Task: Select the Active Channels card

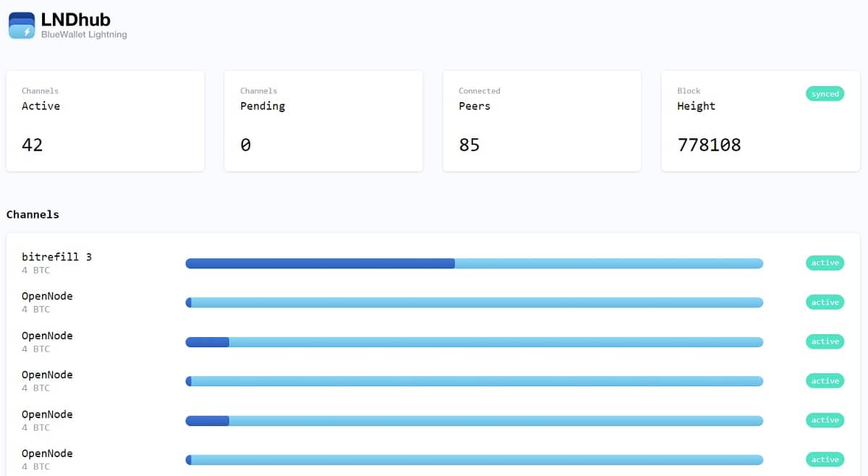Action: (x=105, y=121)
